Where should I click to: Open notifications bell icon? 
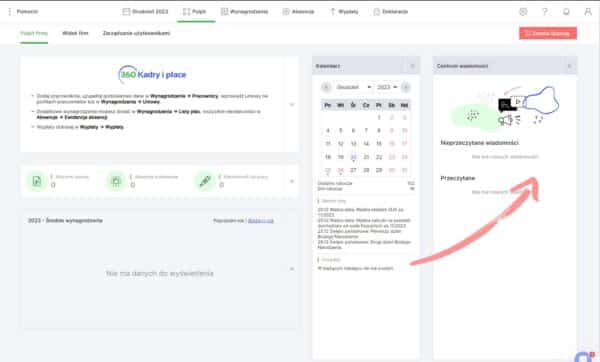(x=566, y=11)
